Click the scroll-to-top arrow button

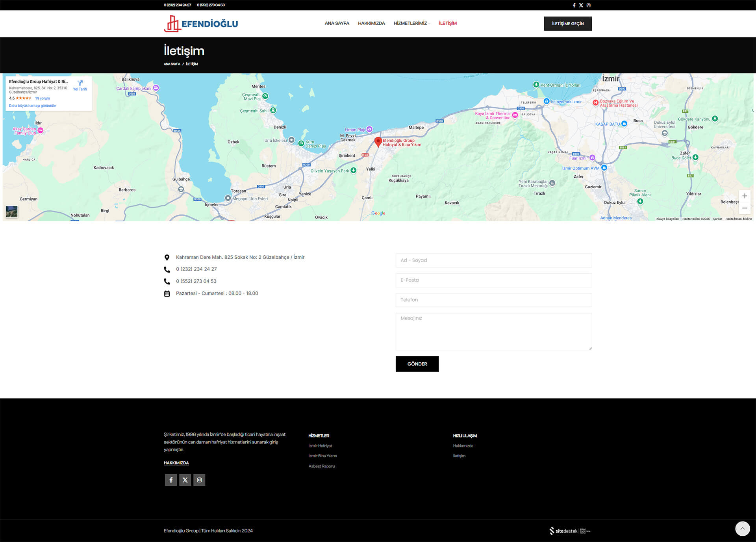coord(743,529)
